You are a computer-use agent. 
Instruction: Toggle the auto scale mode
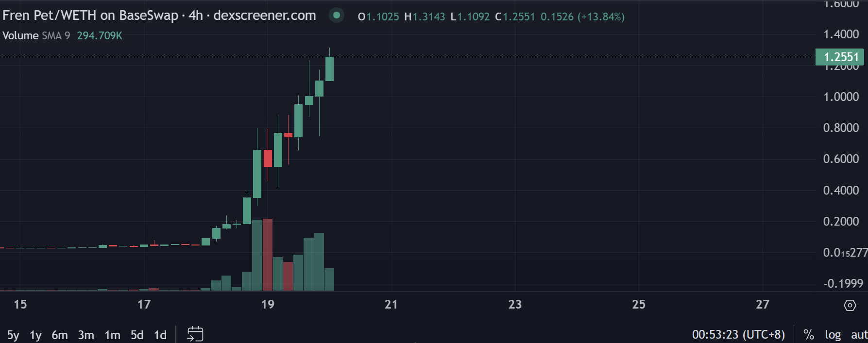click(x=859, y=334)
